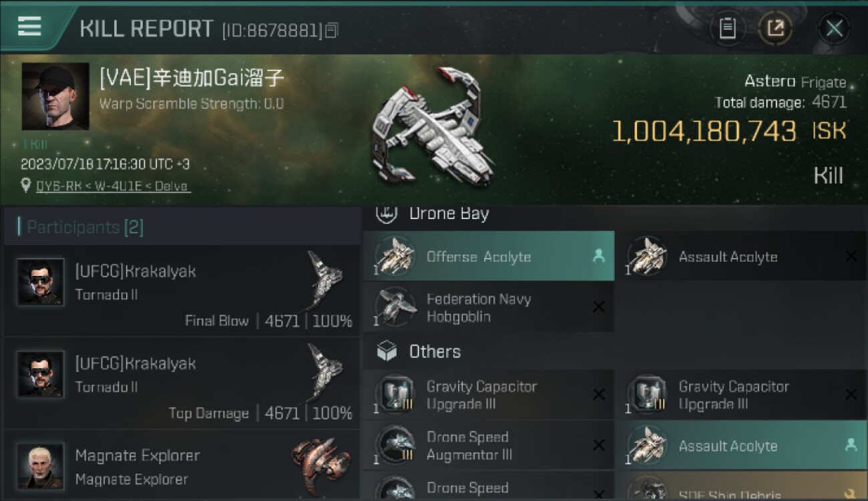Select Drone Speed Augmentor III item

(x=489, y=446)
